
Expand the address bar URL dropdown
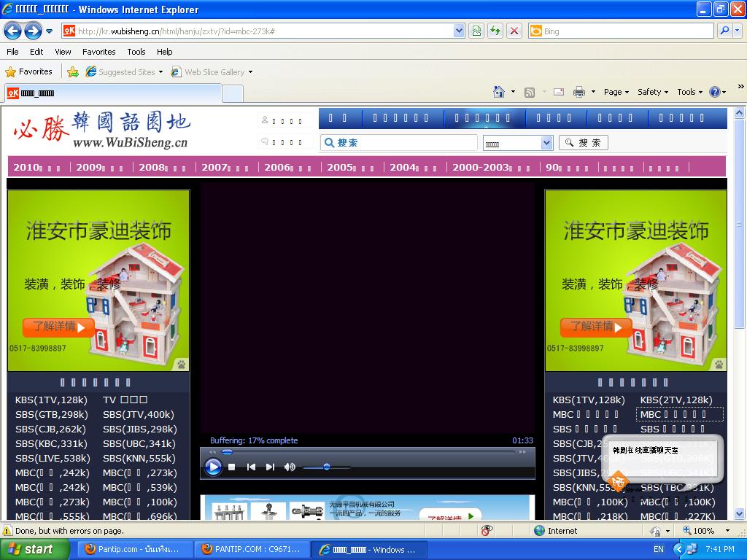(459, 31)
